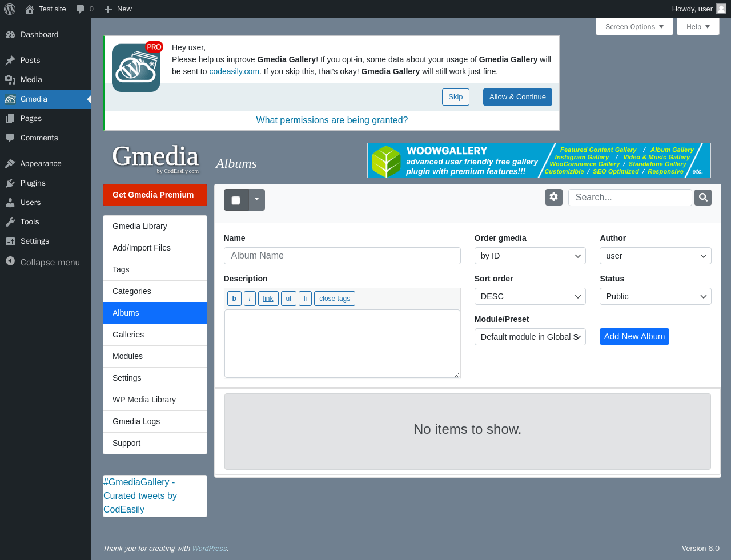The image size is (731, 560).
Task: Click the Gmedia cloud sidebar icon
Action: tap(10, 99)
